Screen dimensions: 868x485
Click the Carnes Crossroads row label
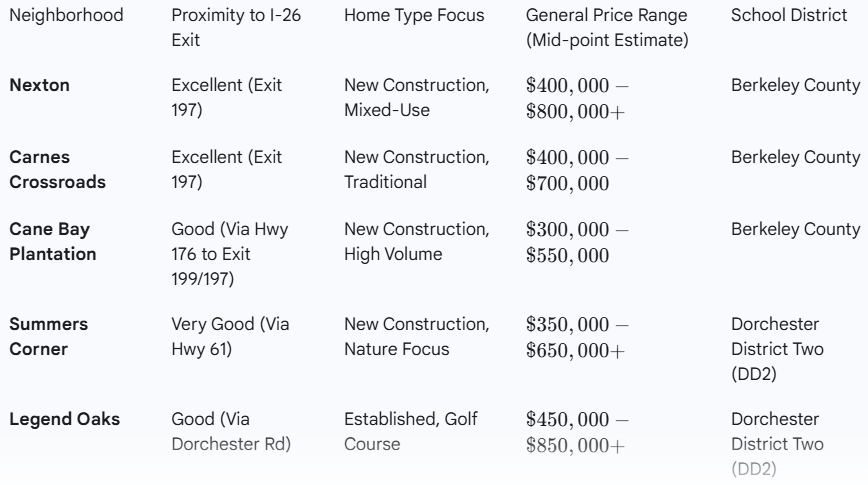(x=58, y=169)
